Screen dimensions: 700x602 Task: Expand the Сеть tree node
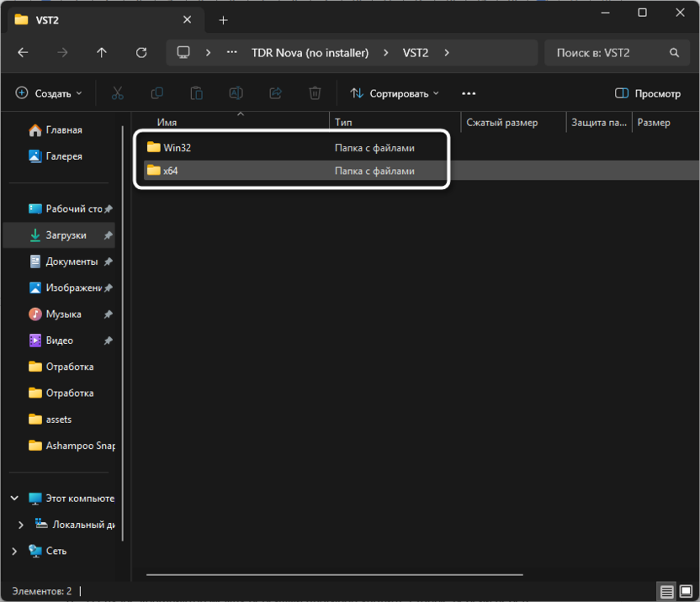click(x=14, y=551)
